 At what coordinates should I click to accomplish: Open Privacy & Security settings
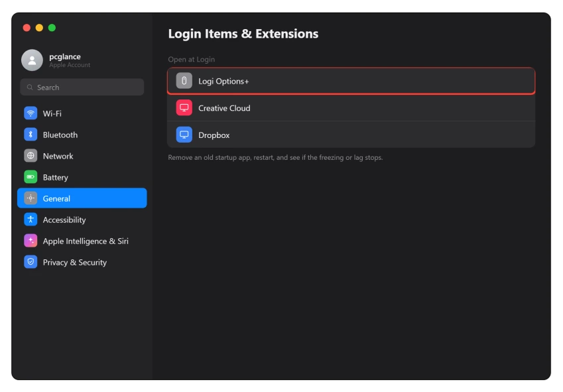click(x=82, y=262)
